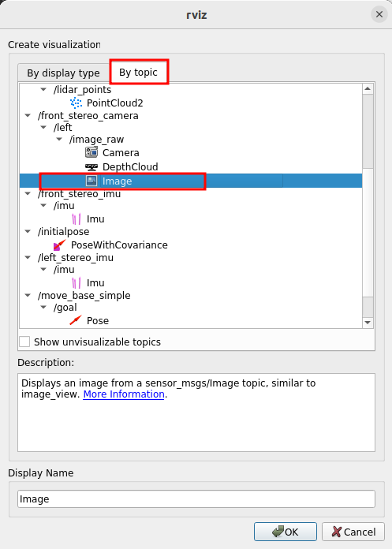Click the topic list scrollbar down arrow
The width and height of the screenshot is (392, 549).
click(x=368, y=323)
